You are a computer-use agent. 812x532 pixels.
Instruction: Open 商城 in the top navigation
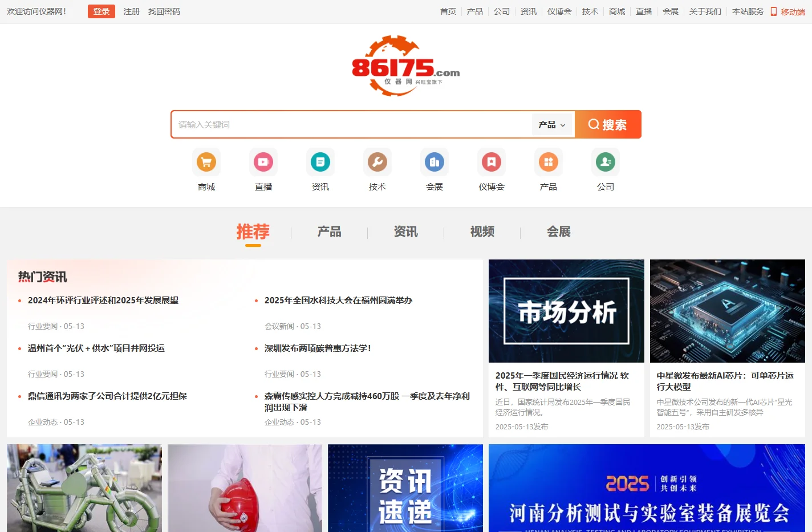click(x=617, y=11)
